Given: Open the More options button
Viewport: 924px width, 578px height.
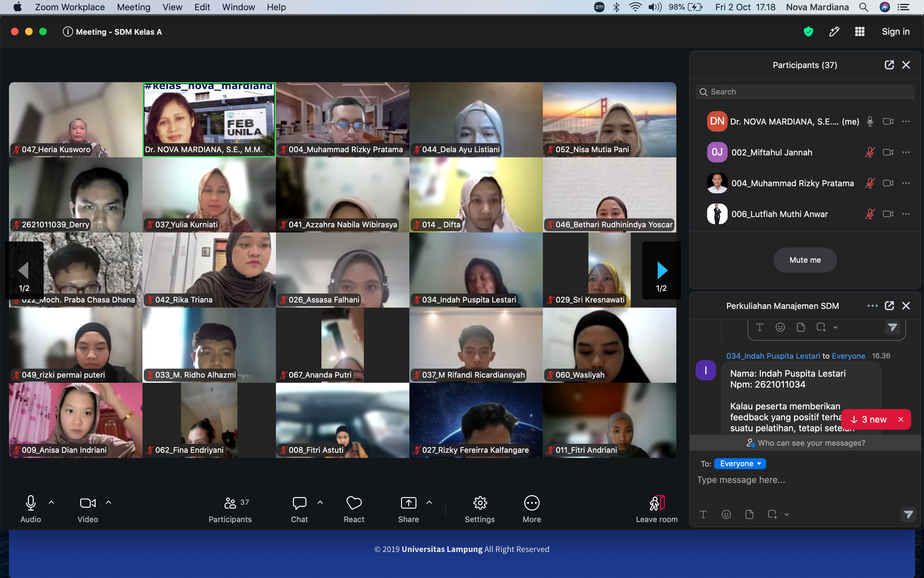Looking at the screenshot, I should (532, 509).
